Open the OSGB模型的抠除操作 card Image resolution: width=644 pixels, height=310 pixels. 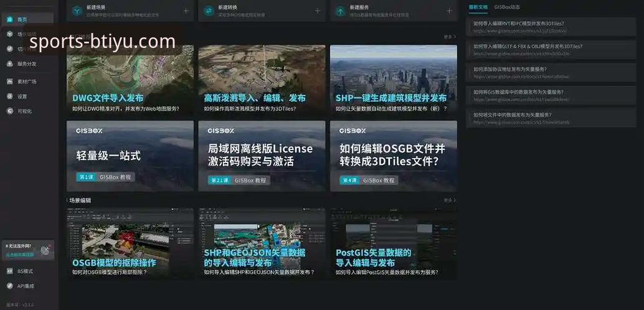tap(130, 244)
